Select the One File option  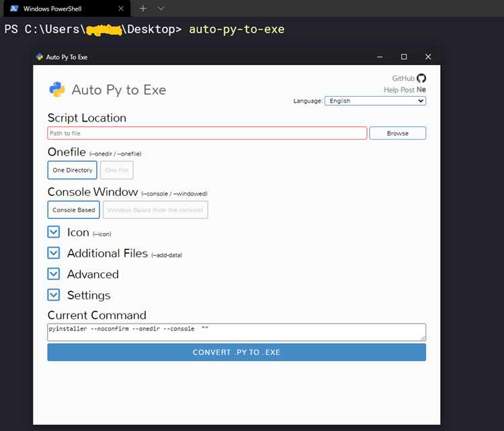(x=117, y=170)
